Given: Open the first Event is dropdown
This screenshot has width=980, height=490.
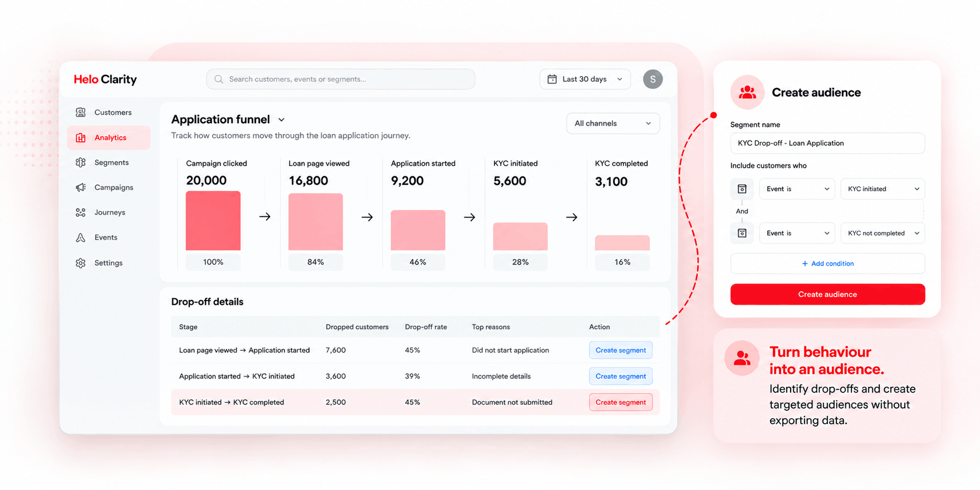Looking at the screenshot, I should click(x=797, y=189).
